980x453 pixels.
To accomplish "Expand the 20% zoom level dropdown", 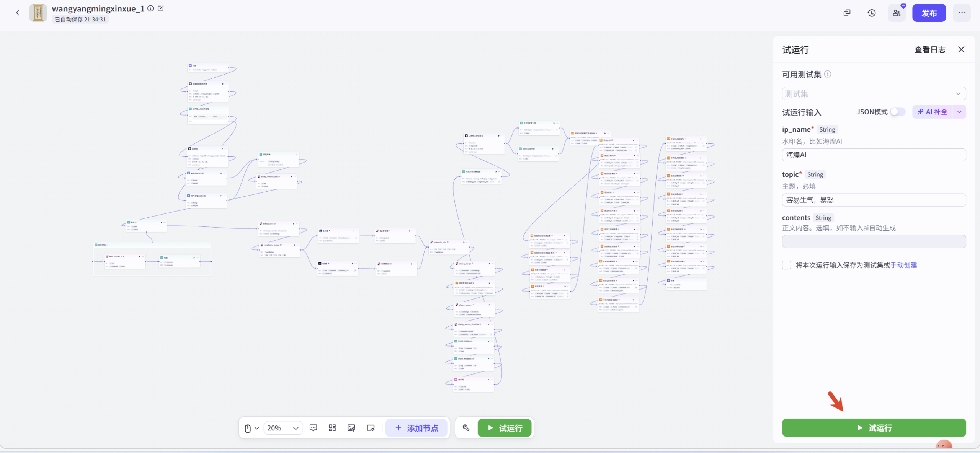I will click(x=283, y=428).
